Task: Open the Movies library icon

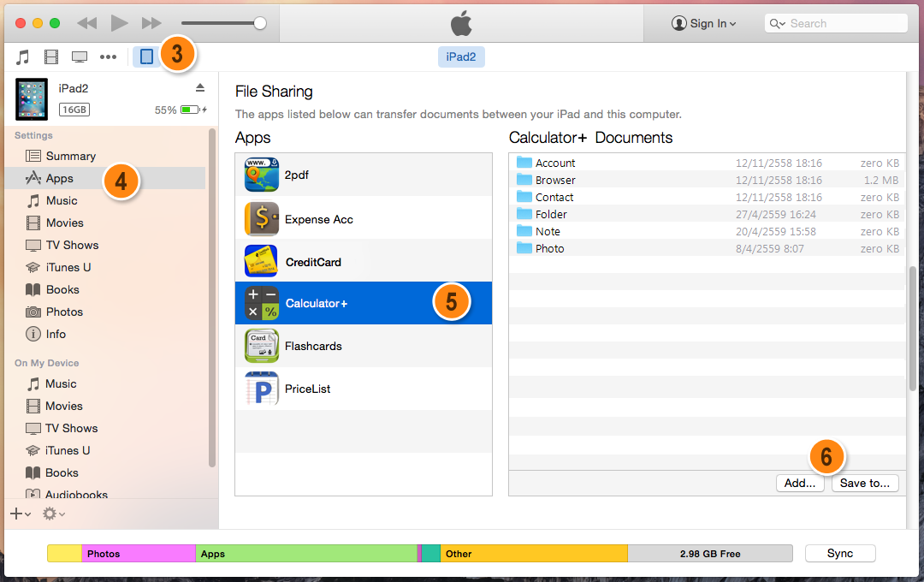Action: (51, 57)
